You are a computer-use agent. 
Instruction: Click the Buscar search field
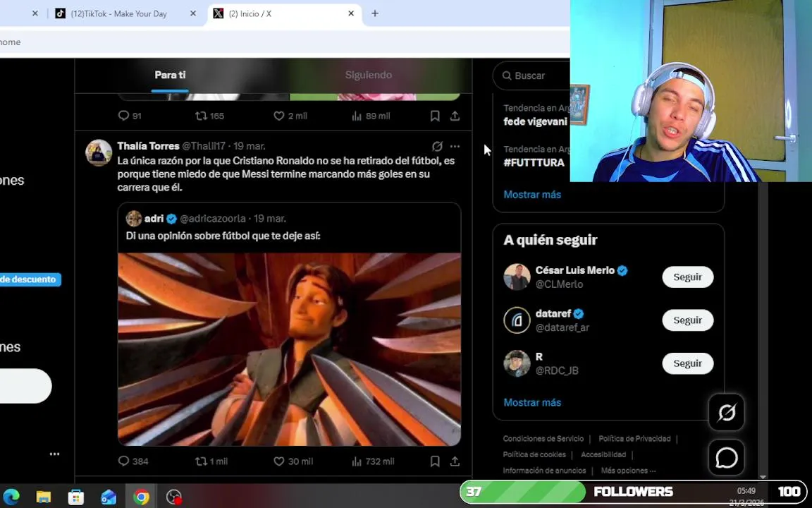point(531,75)
